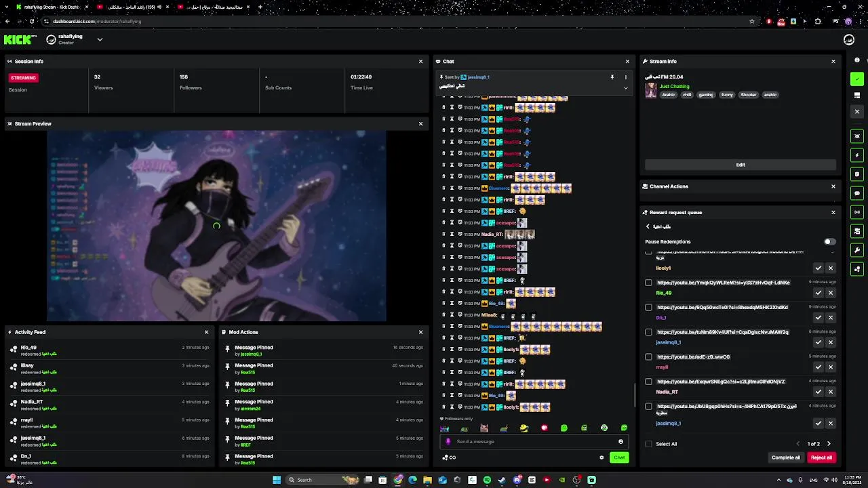This screenshot has height=488, width=868.
Task: Click the chat bubble icon in right sidebar
Action: coord(857,193)
